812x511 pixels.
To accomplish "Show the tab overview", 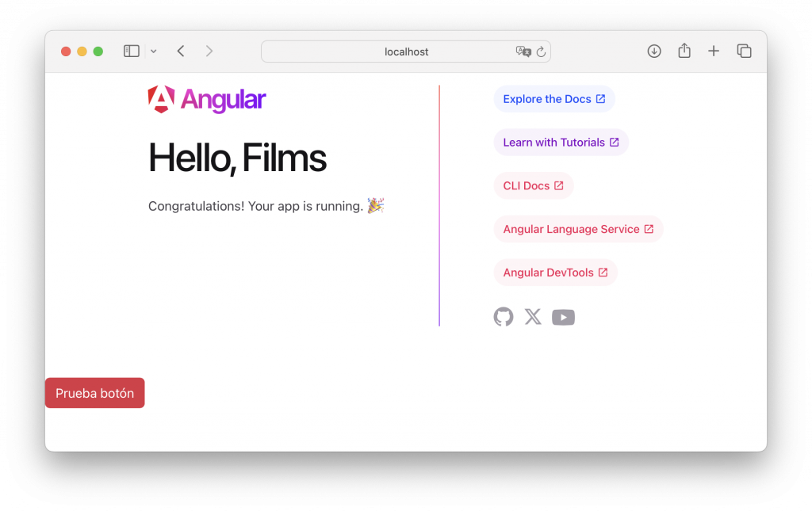I will tap(744, 51).
